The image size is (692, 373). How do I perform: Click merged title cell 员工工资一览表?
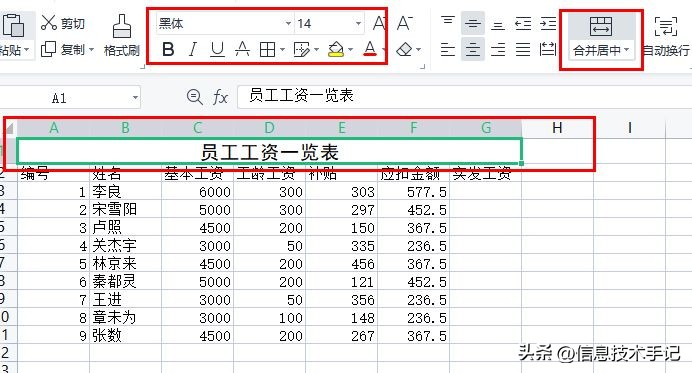[x=269, y=152]
